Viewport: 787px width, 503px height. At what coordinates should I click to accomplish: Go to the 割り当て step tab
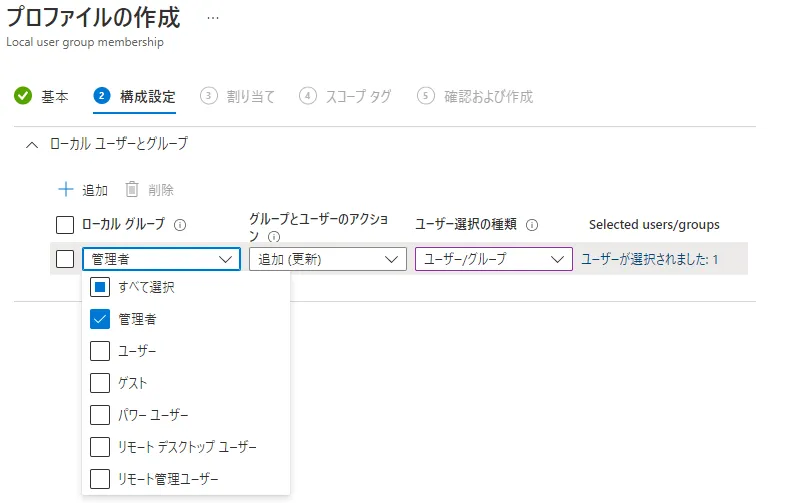pos(237,96)
